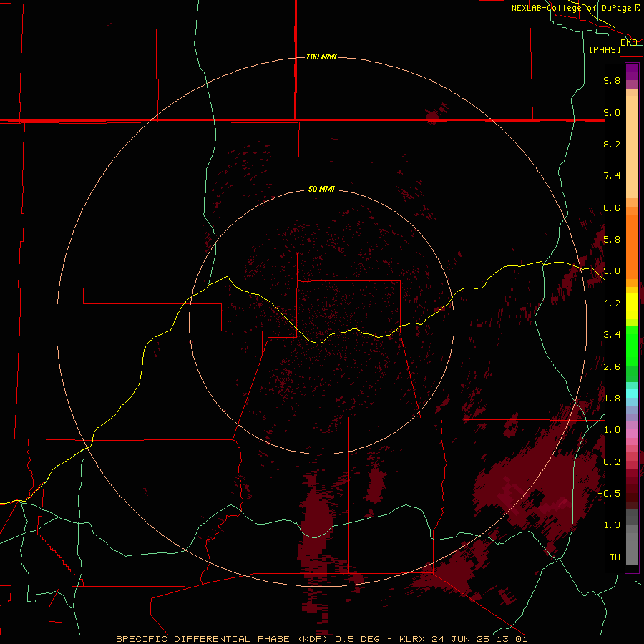Click the DKD label near top right
Image resolution: width=644 pixels, height=644 pixels.
click(x=629, y=42)
